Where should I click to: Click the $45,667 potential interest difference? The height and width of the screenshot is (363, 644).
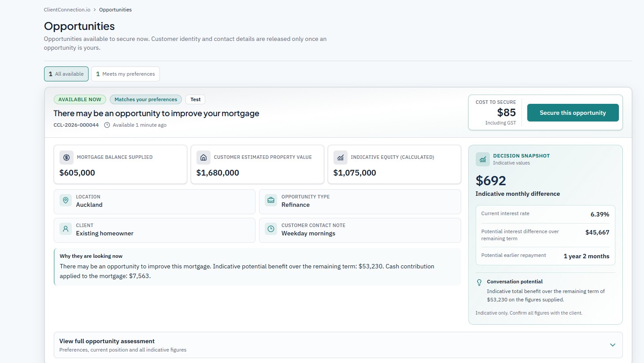click(597, 232)
